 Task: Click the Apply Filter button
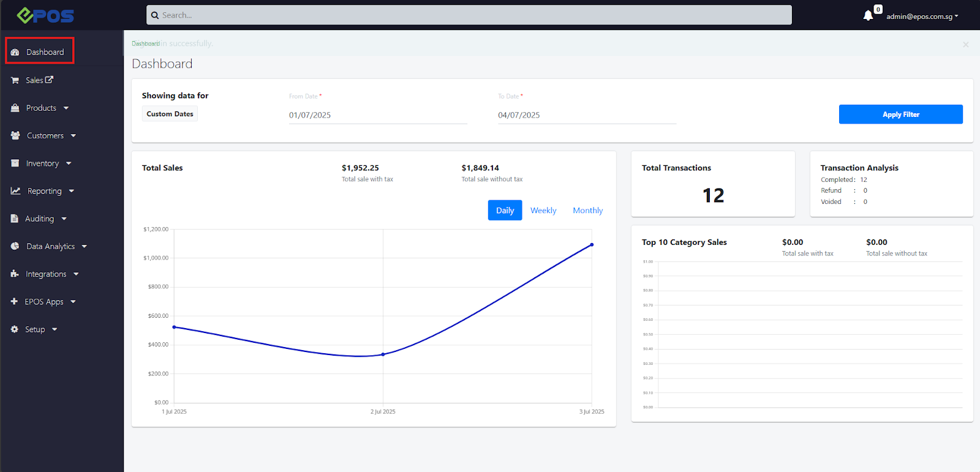coord(900,114)
